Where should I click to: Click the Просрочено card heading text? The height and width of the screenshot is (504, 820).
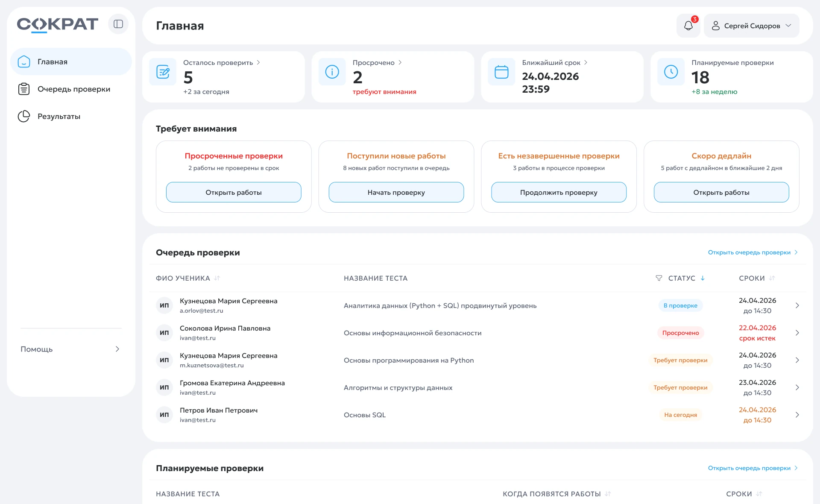click(x=373, y=62)
